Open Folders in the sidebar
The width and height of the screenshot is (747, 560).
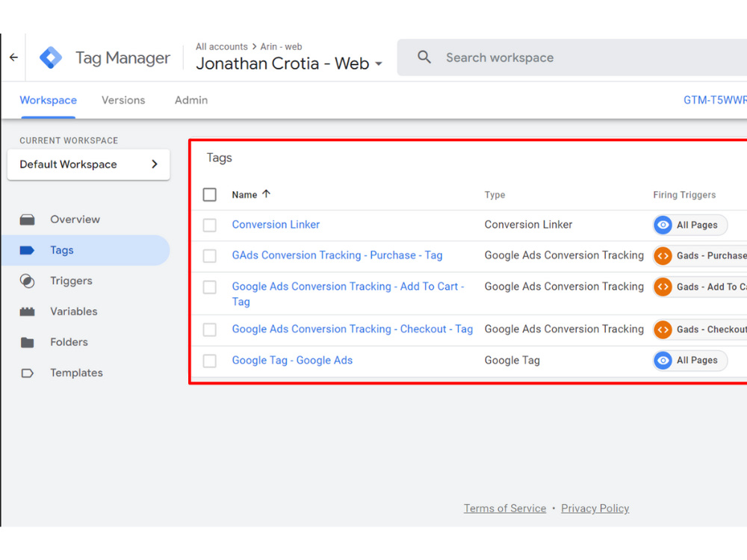click(x=69, y=343)
